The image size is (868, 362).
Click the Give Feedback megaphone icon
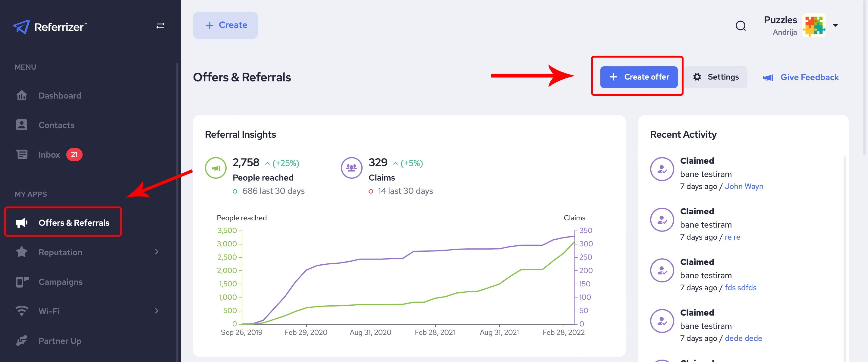(768, 77)
